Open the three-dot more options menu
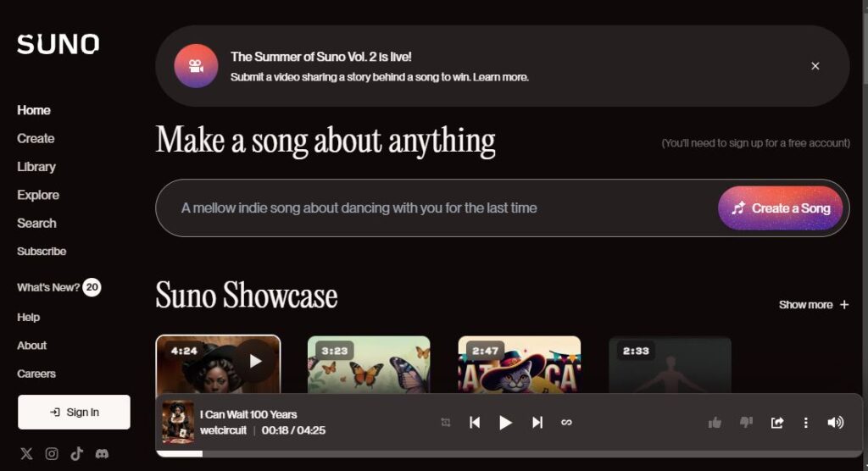 805,423
